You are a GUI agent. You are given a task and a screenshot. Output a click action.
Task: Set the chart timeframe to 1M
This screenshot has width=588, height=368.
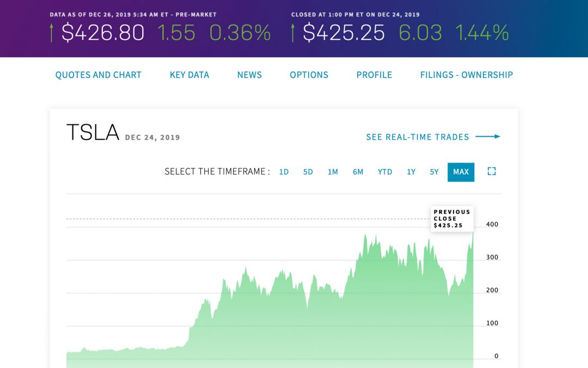tap(333, 172)
